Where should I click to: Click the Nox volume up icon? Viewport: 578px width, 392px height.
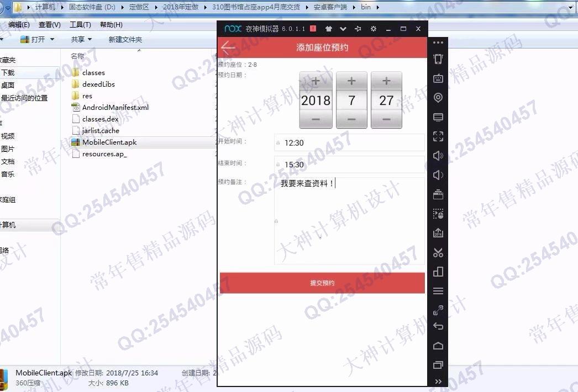point(438,156)
